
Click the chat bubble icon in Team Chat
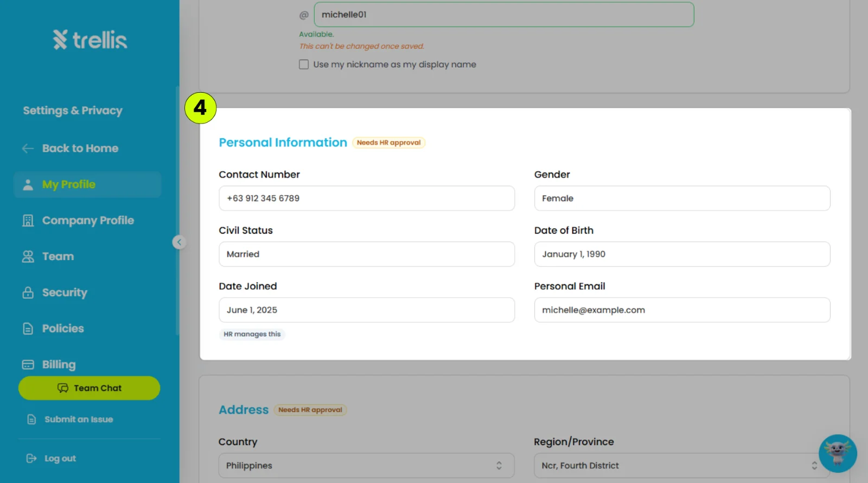(x=63, y=388)
